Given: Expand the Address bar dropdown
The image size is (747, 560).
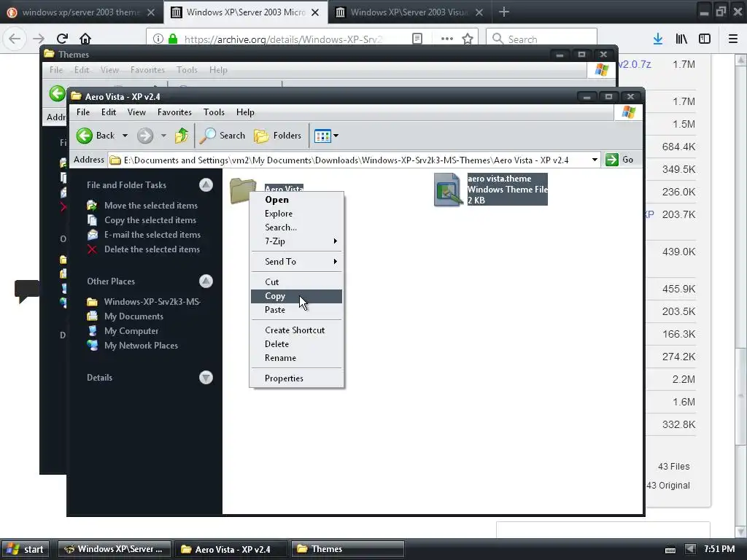Looking at the screenshot, I should [595, 160].
